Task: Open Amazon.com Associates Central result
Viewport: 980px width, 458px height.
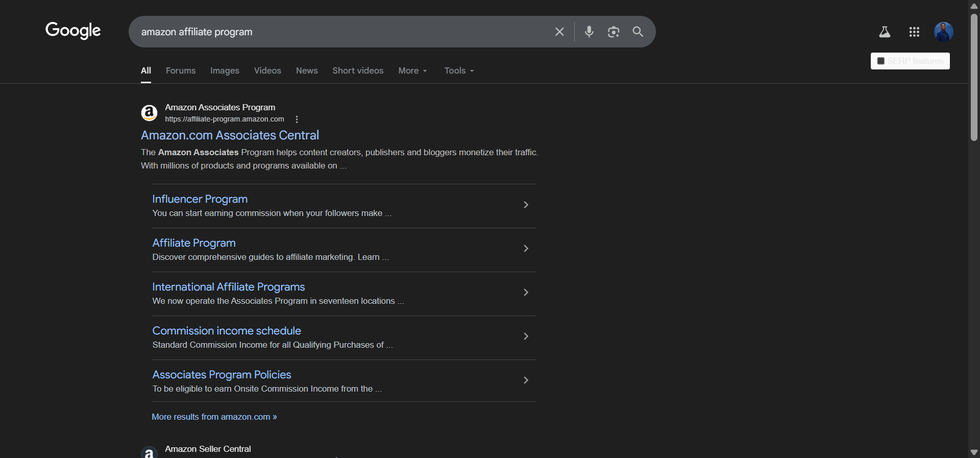Action: coord(230,135)
